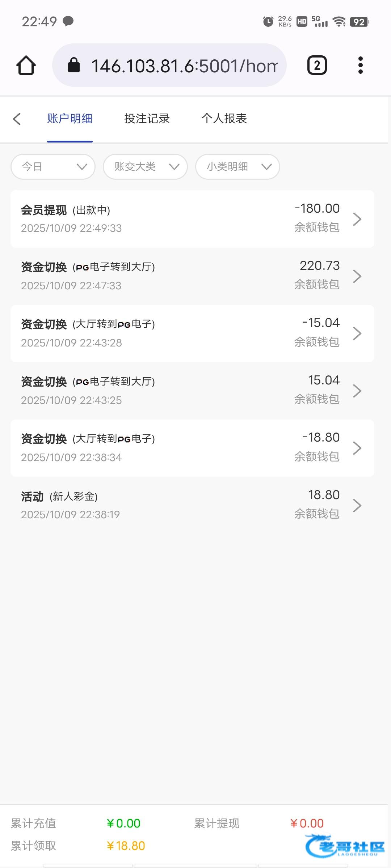Expand the 今日 date filter dropdown
Viewport: 391px width, 868px height.
pos(53,167)
